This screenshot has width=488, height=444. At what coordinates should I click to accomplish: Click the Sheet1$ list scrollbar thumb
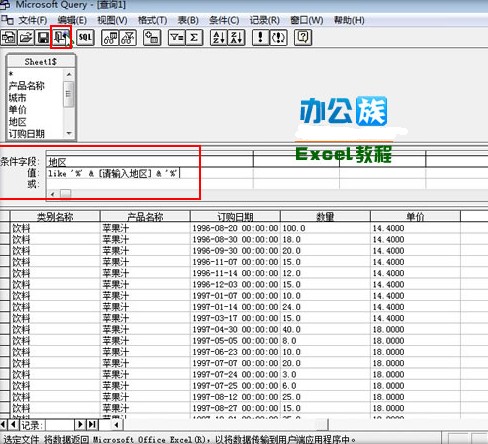69,94
